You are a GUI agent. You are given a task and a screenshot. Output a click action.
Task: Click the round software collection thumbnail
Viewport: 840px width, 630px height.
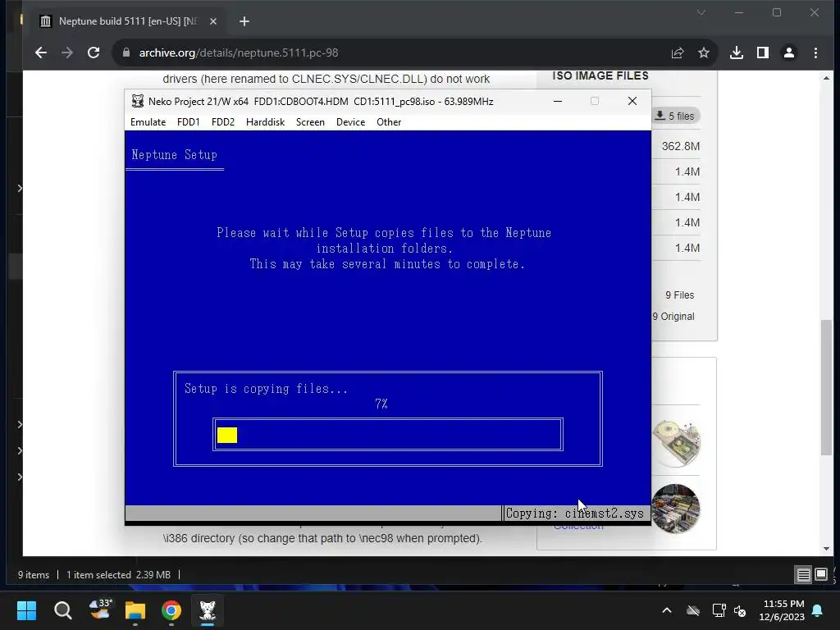click(x=676, y=509)
